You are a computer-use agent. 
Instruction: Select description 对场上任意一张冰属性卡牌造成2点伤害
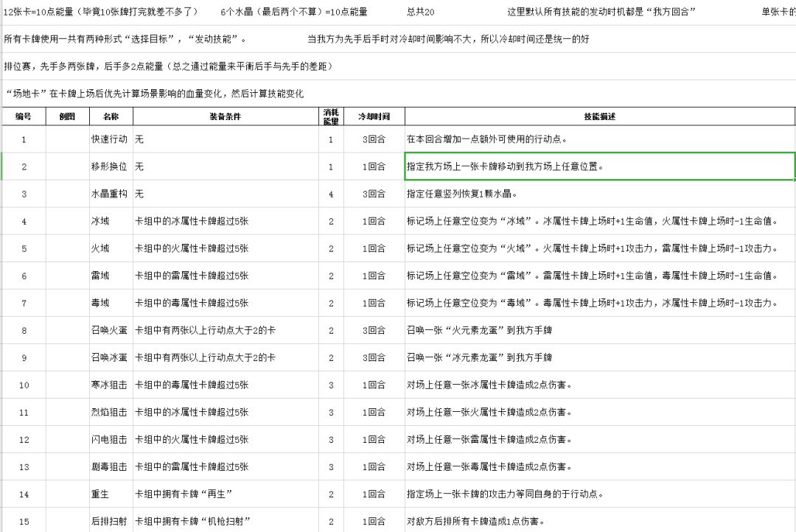(599, 385)
